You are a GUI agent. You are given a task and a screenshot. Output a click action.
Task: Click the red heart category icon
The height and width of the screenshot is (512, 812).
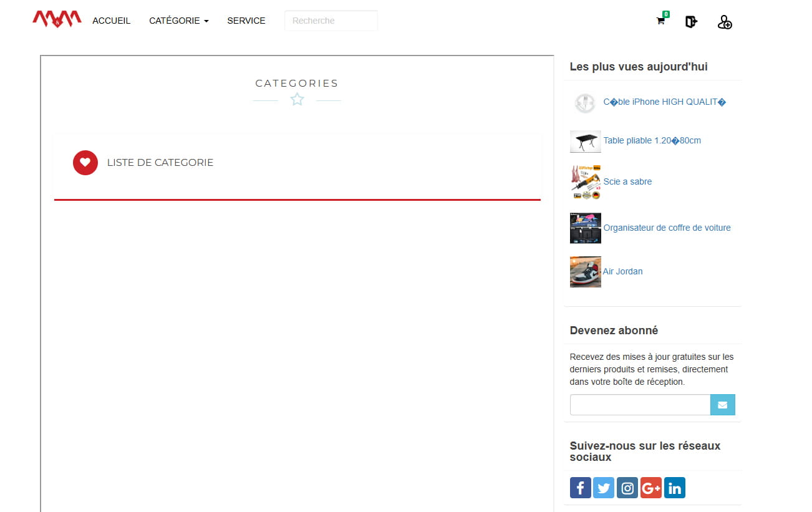coord(85,163)
